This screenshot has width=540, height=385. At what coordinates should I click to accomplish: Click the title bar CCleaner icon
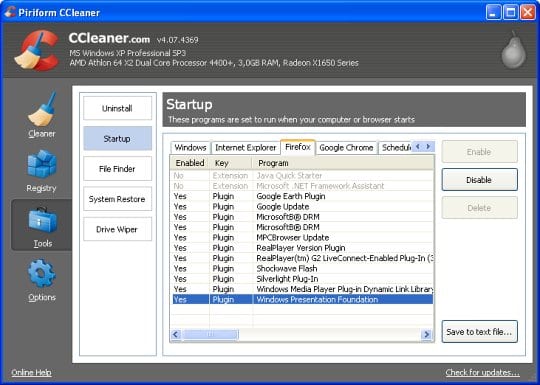coord(10,12)
